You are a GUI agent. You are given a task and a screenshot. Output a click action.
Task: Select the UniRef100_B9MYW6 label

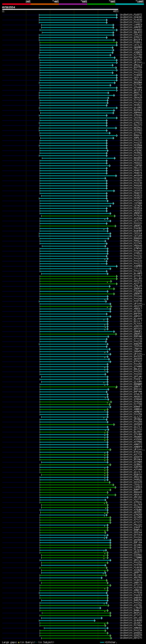coord(131,336)
